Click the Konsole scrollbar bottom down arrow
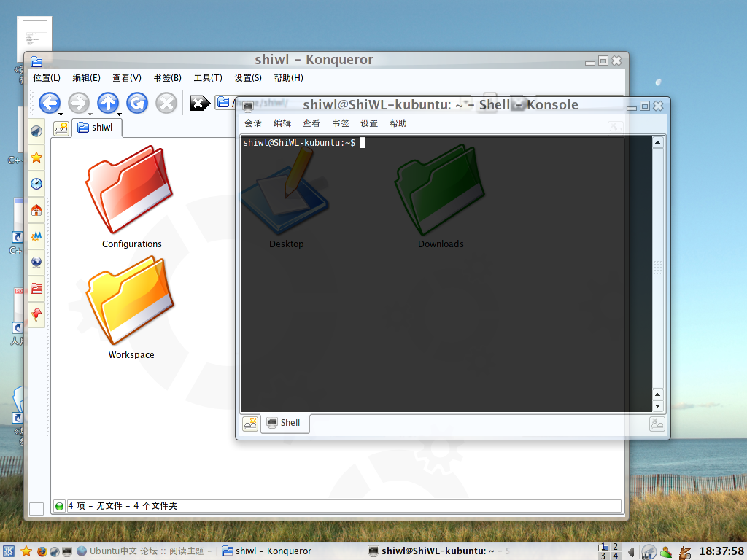The width and height of the screenshot is (747, 560). (x=657, y=406)
